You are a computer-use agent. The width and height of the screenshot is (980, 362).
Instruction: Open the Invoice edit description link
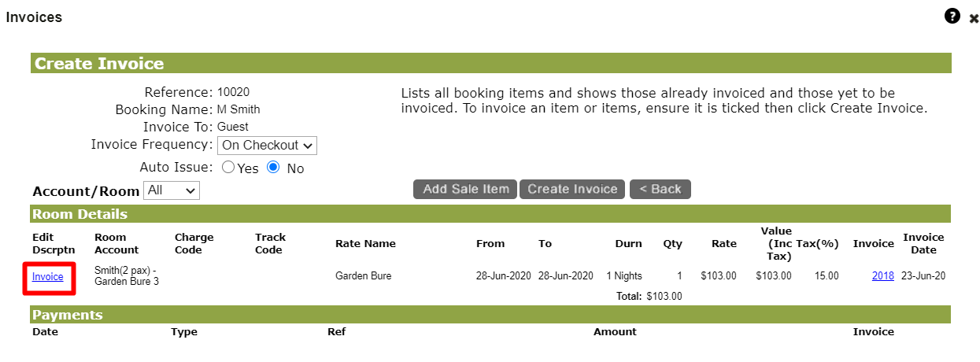[48, 276]
